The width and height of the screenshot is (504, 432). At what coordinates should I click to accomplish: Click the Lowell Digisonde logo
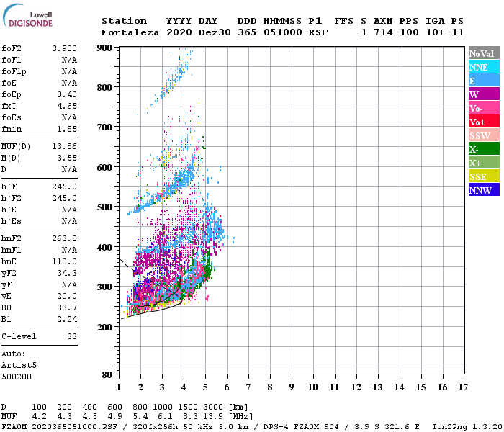click(27, 15)
